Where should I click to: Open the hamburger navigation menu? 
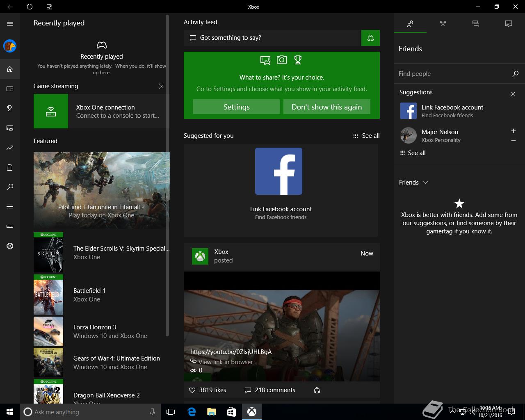(x=10, y=24)
